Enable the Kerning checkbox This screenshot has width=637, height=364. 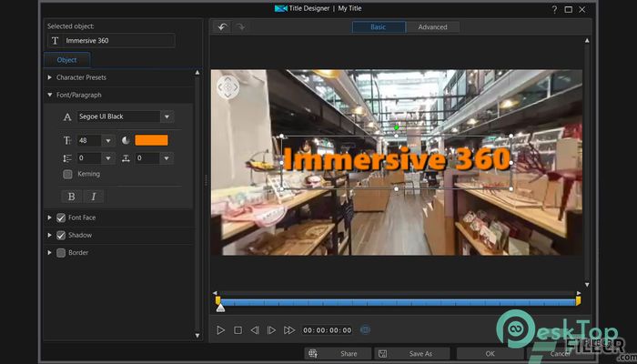(68, 175)
